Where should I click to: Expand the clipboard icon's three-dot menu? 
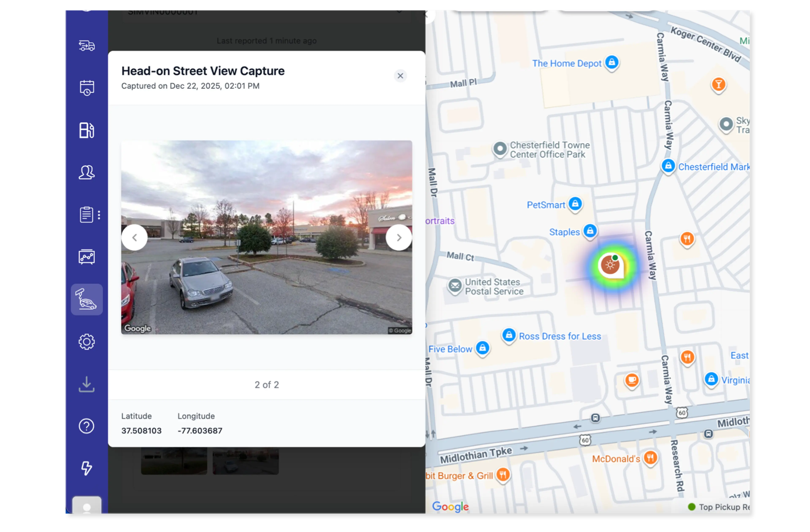pos(99,215)
